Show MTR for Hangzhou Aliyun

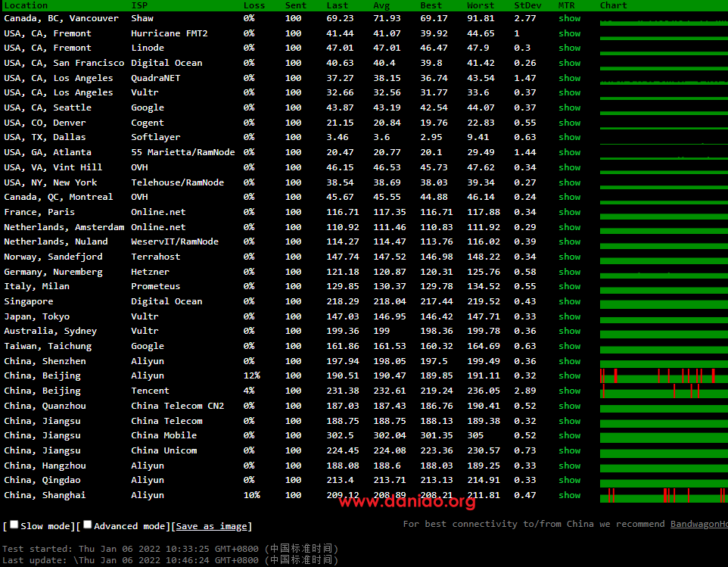click(x=569, y=466)
